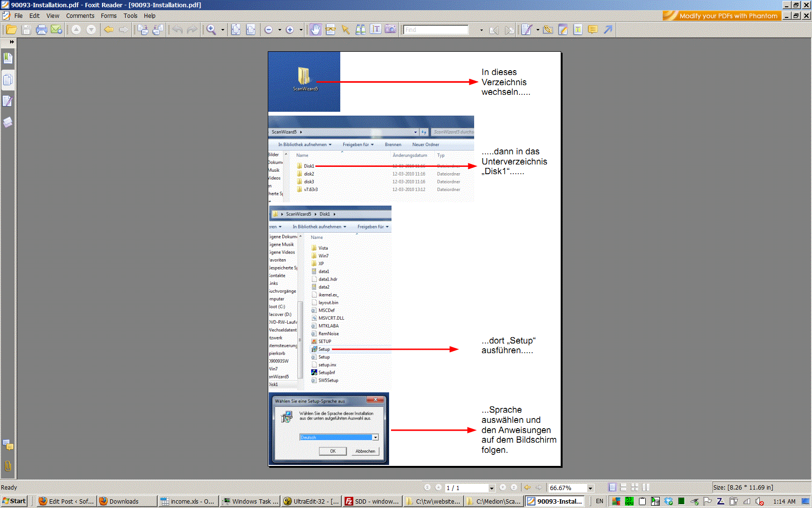Switch to continuous facing layout in status bar
812x508 pixels.
[646, 488]
